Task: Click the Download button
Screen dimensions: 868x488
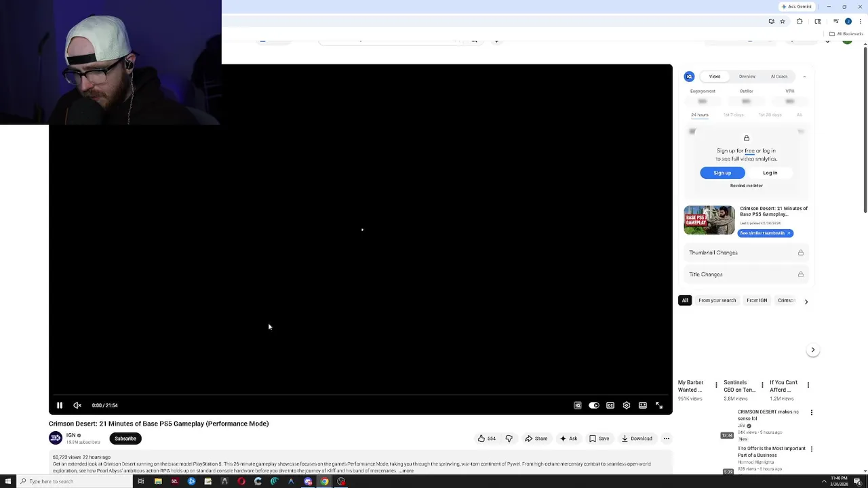Action: [x=637, y=439]
